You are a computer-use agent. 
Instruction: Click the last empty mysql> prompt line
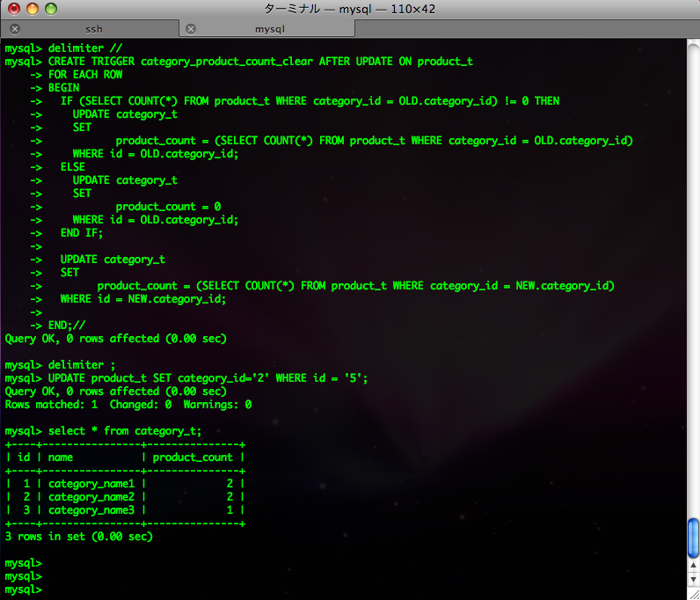pyautogui.click(x=23, y=589)
